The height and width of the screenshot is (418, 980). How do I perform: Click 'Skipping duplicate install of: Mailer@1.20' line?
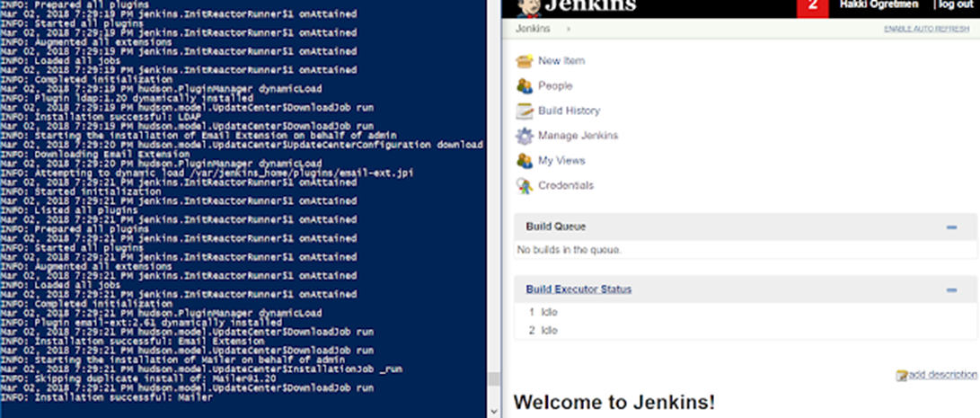point(138,378)
